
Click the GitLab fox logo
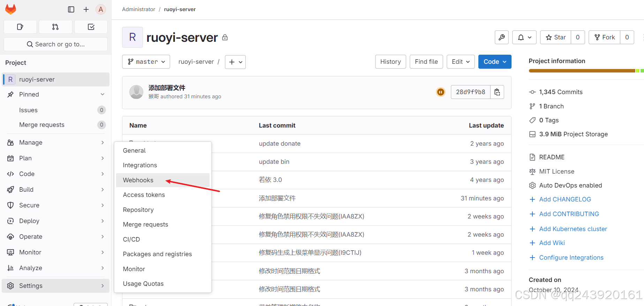11,9
